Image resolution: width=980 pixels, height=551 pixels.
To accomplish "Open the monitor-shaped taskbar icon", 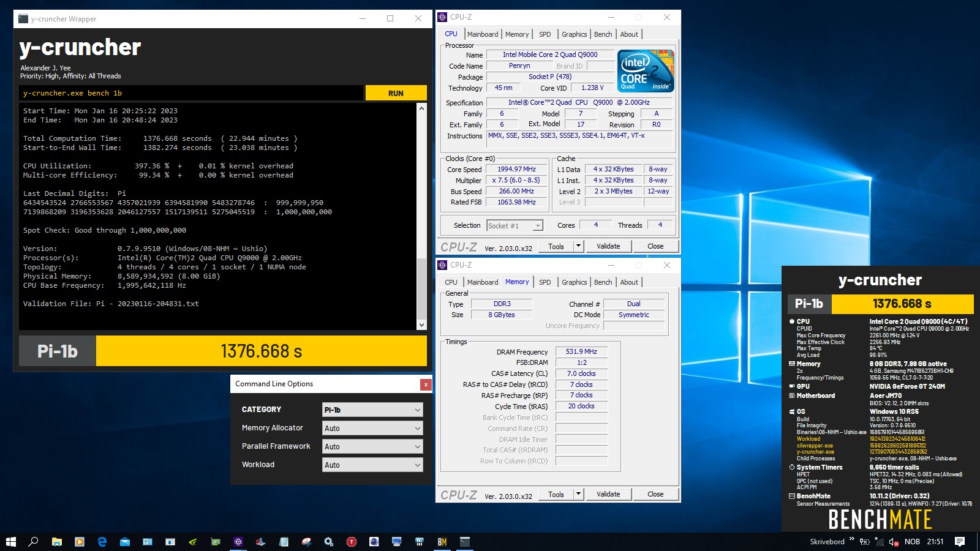I will [397, 542].
